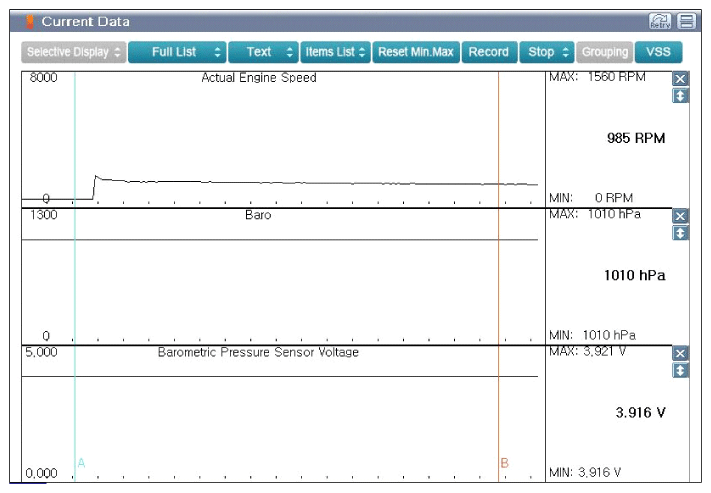Select cursor A marker label
This screenshot has width=711, height=493.
pos(81,463)
